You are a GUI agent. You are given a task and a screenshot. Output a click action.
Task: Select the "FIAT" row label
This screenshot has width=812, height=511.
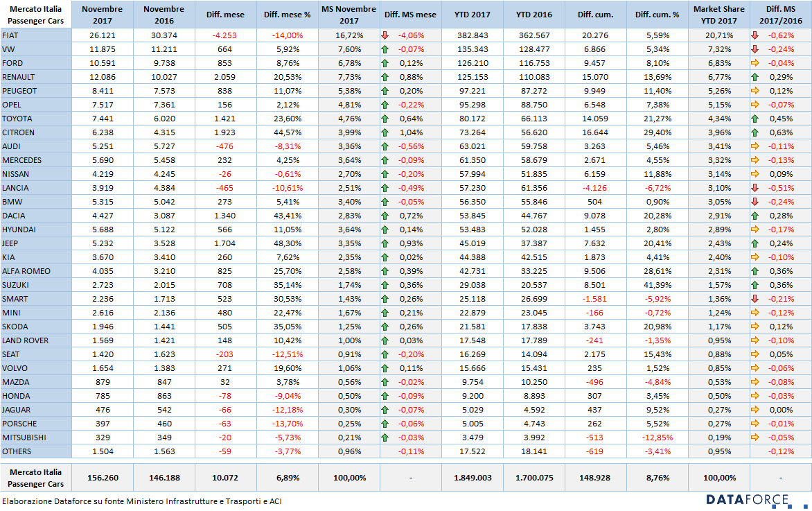pyautogui.click(x=10, y=35)
